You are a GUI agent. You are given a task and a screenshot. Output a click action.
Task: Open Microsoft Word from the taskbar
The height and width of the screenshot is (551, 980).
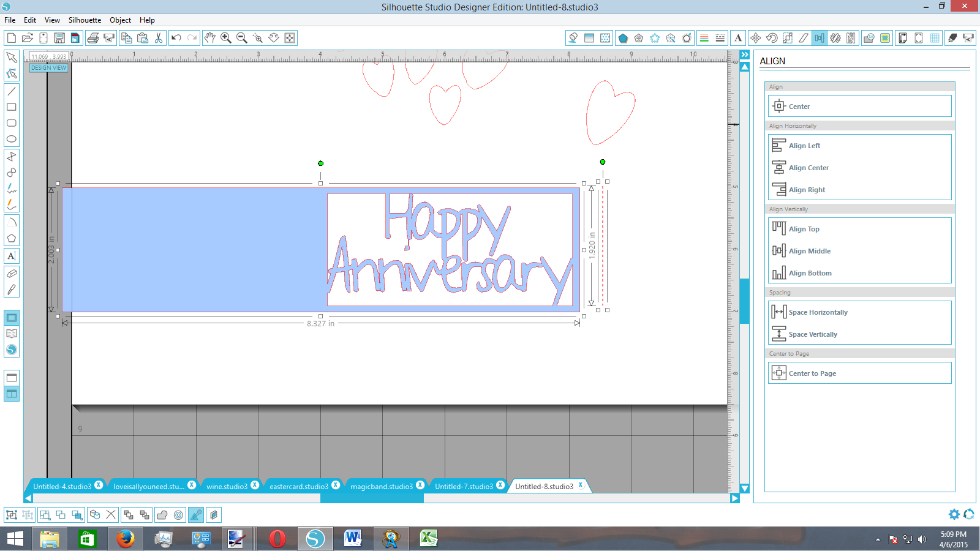pos(353,539)
